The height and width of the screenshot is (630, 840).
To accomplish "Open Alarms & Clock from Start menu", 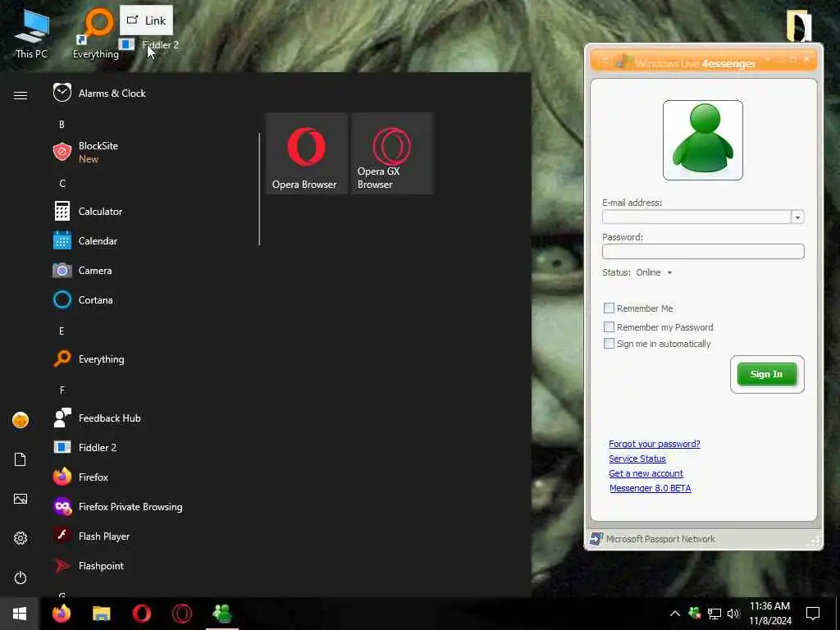I will coord(99,94).
